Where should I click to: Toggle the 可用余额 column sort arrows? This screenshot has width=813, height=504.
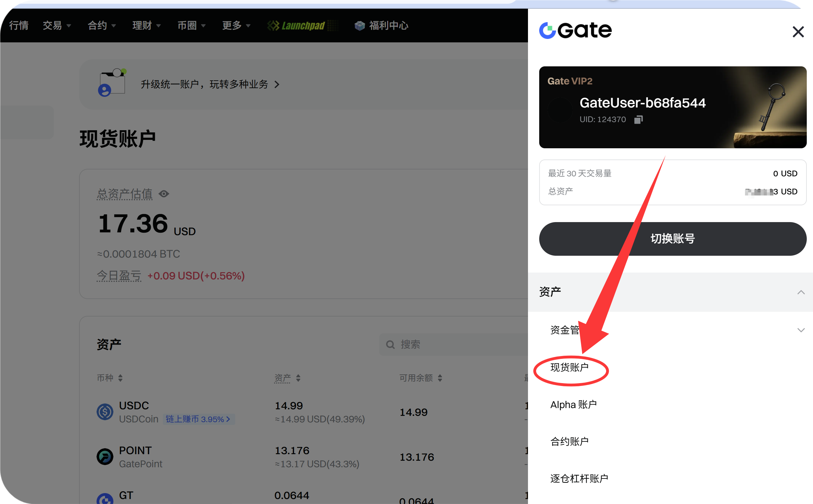[x=440, y=378]
